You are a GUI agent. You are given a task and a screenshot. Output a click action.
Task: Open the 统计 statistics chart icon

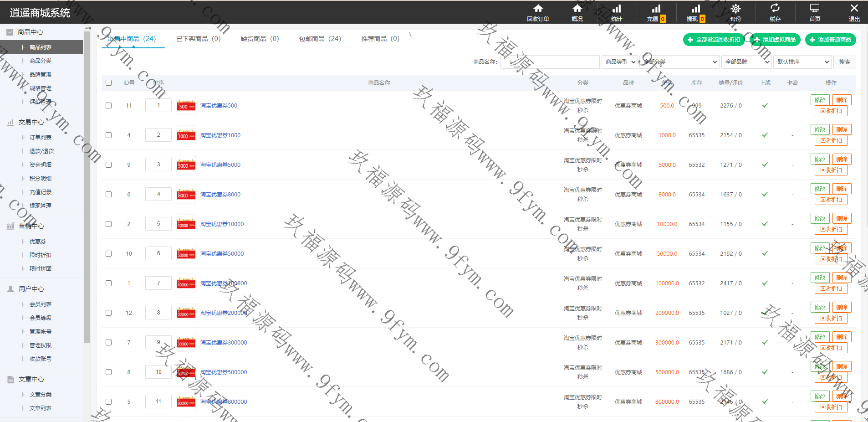(616, 9)
